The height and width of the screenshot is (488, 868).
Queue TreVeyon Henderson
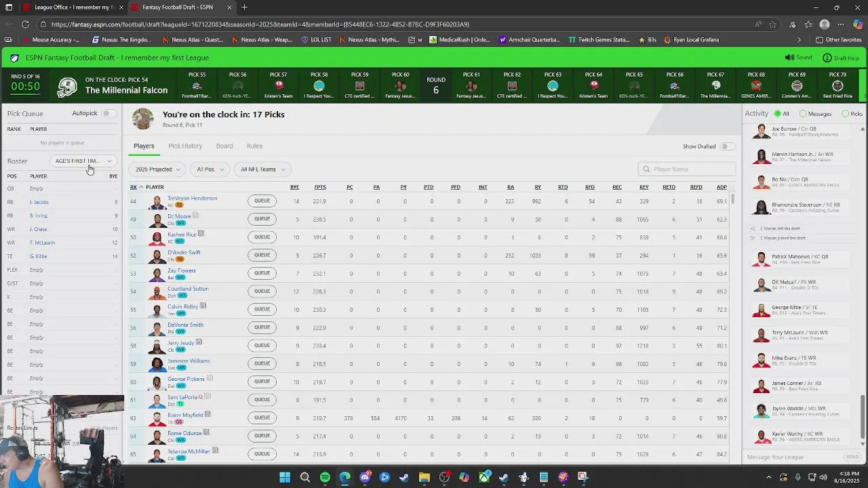coord(262,201)
